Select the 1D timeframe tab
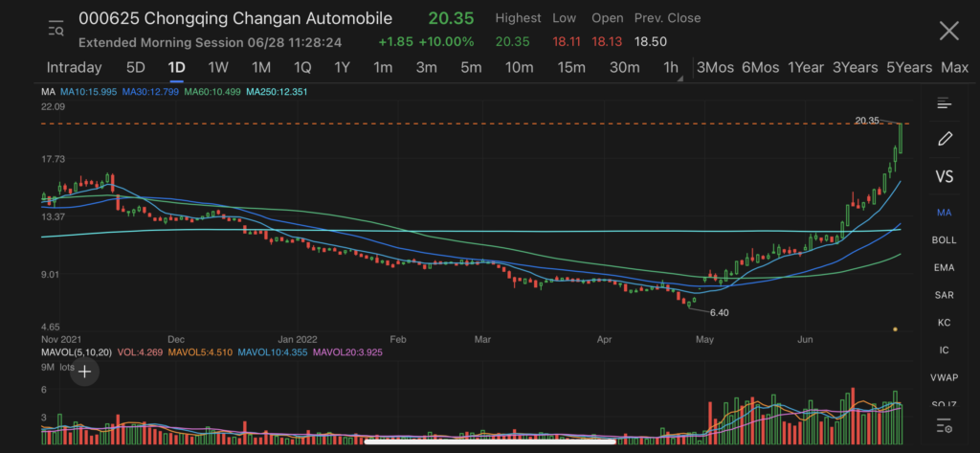This screenshot has width=980, height=453. click(176, 68)
